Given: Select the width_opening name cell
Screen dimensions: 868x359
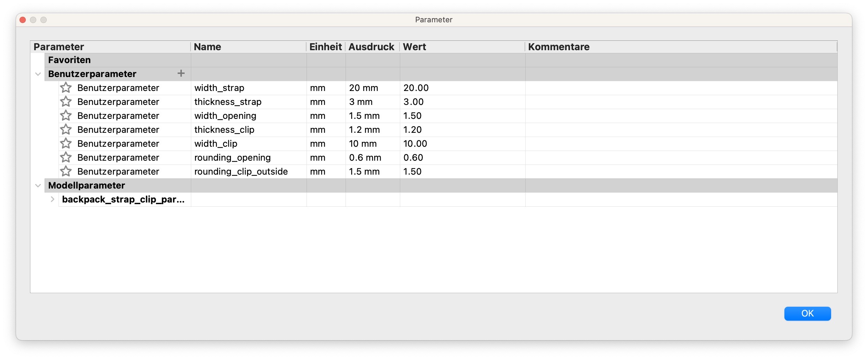Looking at the screenshot, I should [x=249, y=116].
